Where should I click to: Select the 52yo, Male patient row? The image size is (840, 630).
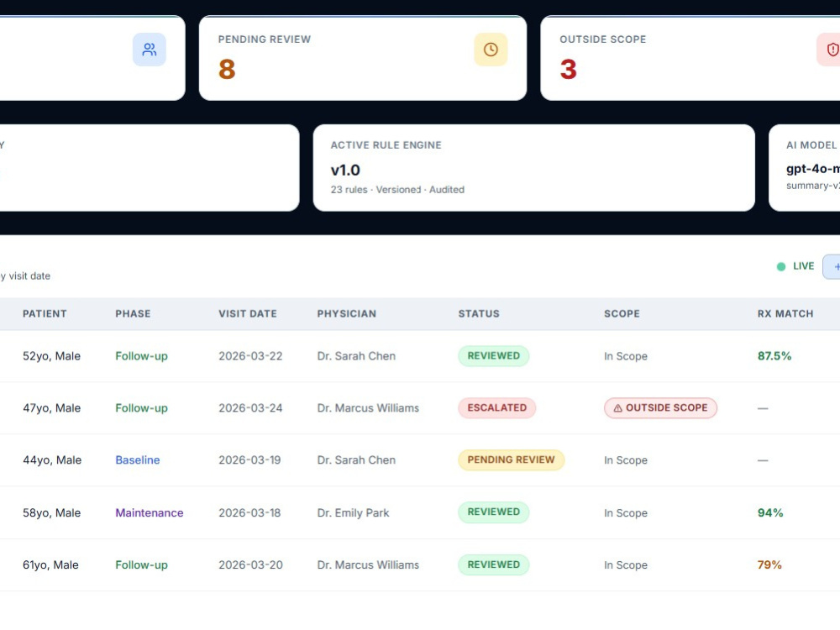(x=420, y=356)
